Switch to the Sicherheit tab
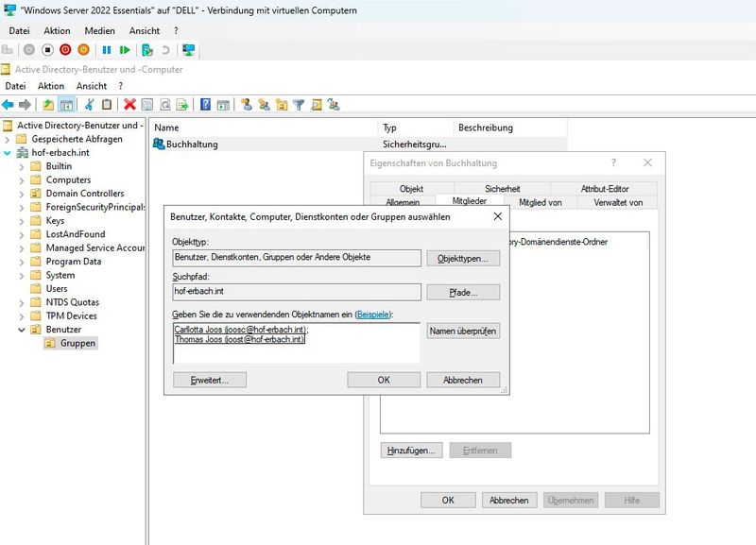Image resolution: width=756 pixels, height=545 pixels. [502, 189]
